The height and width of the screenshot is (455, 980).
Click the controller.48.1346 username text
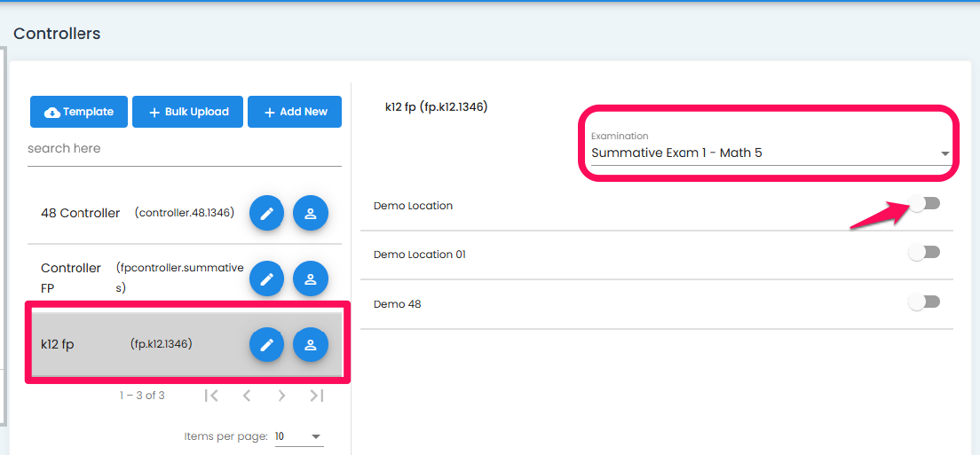(185, 213)
